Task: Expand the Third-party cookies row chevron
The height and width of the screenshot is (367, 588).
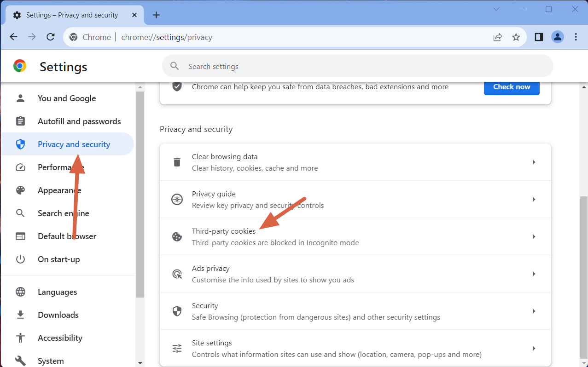Action: pos(534,236)
